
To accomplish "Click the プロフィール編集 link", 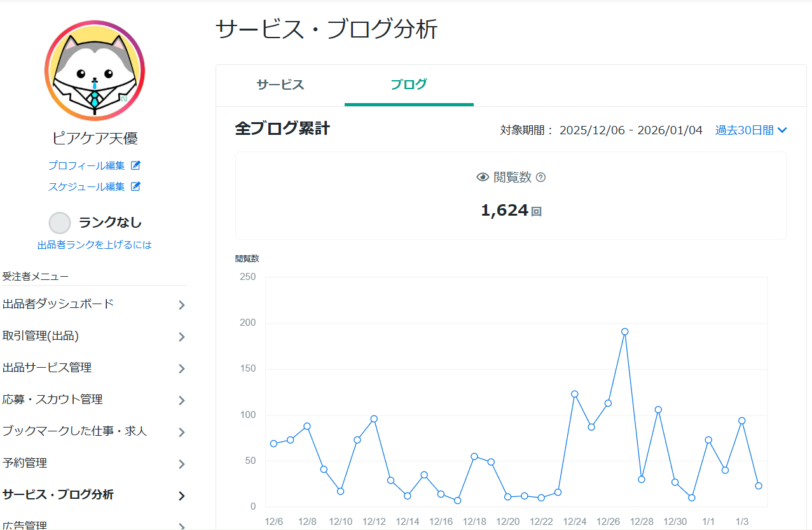I will [x=88, y=165].
